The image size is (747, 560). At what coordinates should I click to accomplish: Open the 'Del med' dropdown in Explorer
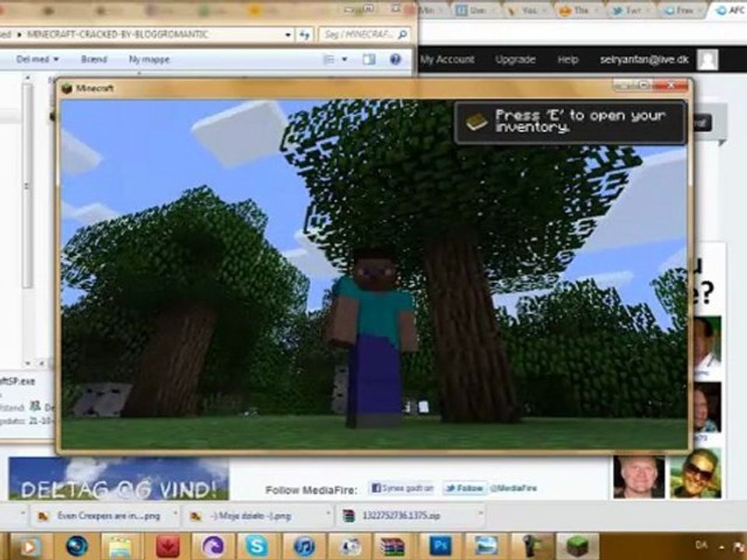point(37,60)
